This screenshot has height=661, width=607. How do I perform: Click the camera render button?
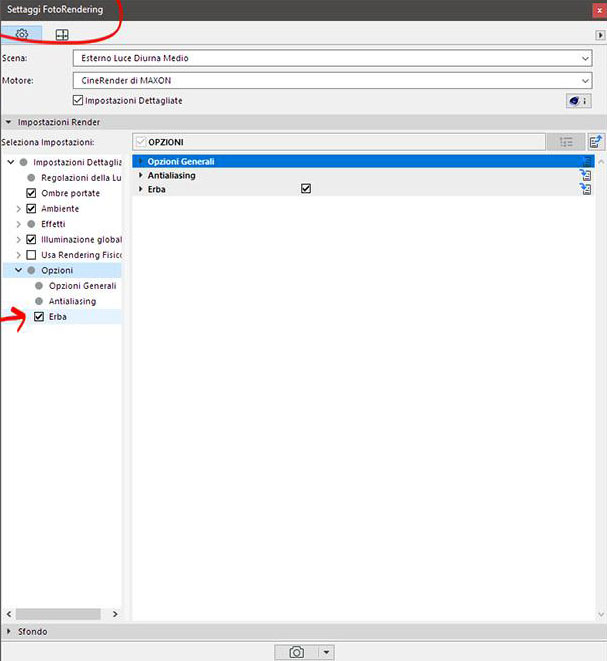point(296,652)
